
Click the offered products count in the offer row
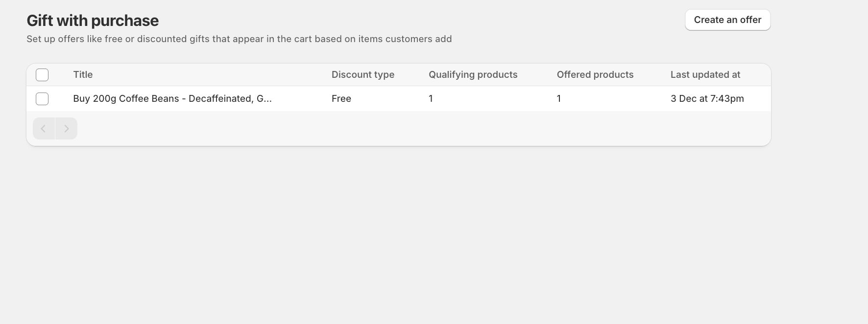click(558, 99)
